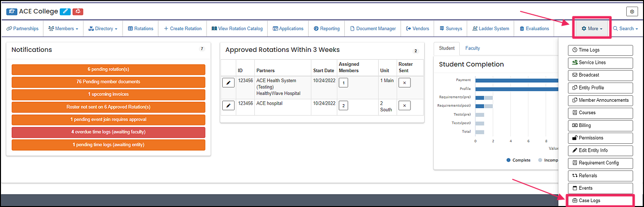
Task: Click the 6 pending rotation(s) notification
Action: (108, 69)
